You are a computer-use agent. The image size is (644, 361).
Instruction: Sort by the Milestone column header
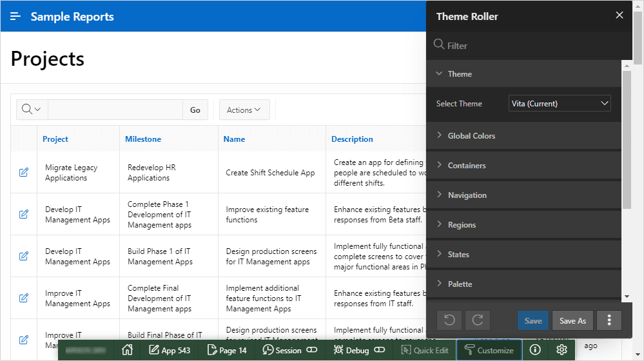[143, 139]
